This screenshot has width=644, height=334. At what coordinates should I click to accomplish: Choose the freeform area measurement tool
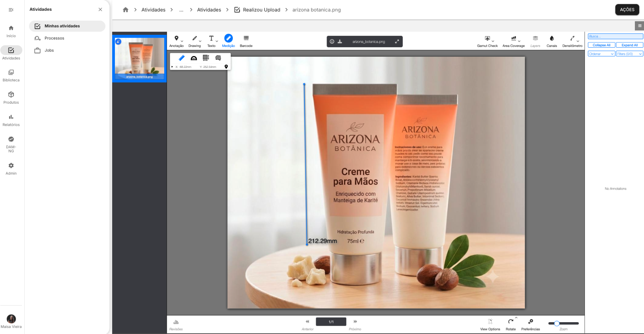(218, 58)
